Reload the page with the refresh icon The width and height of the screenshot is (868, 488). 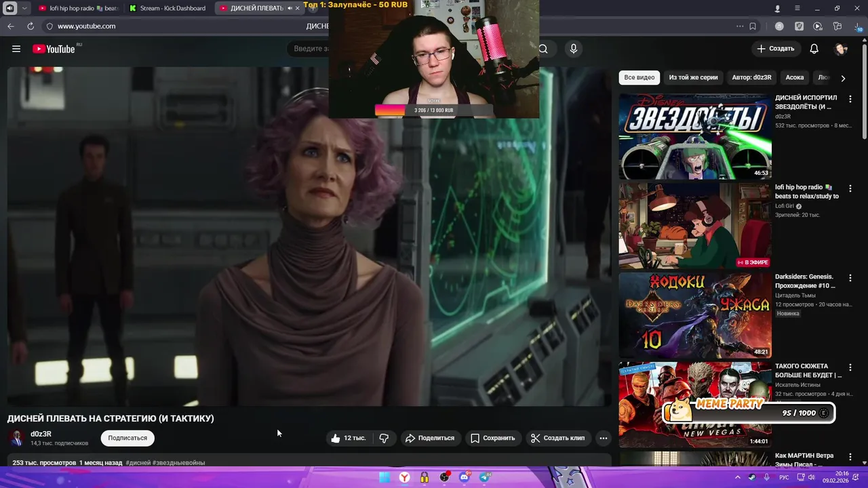coord(31,26)
